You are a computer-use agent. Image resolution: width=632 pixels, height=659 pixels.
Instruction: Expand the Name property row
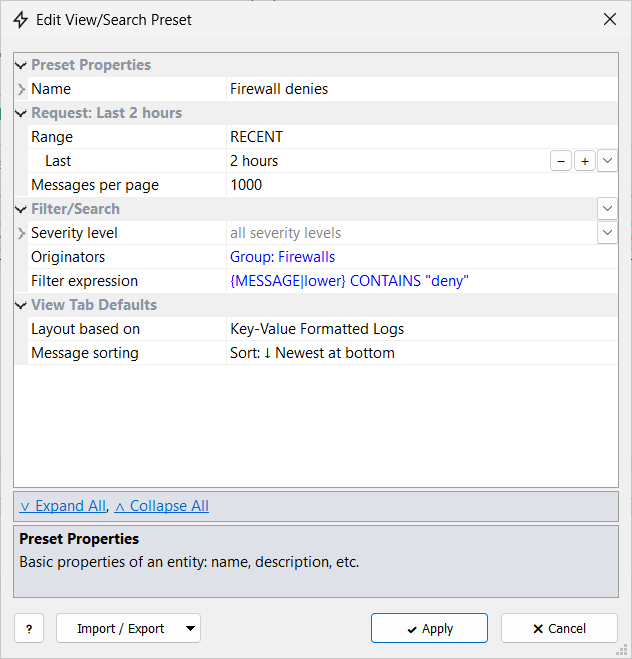[21, 89]
